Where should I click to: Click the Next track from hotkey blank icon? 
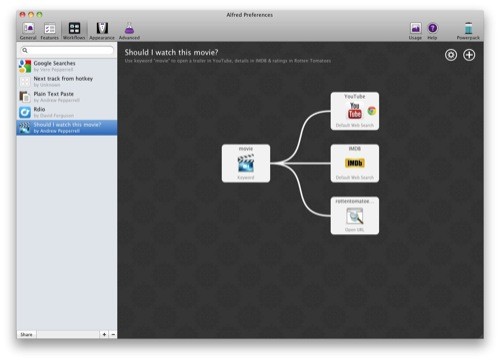pyautogui.click(x=25, y=81)
